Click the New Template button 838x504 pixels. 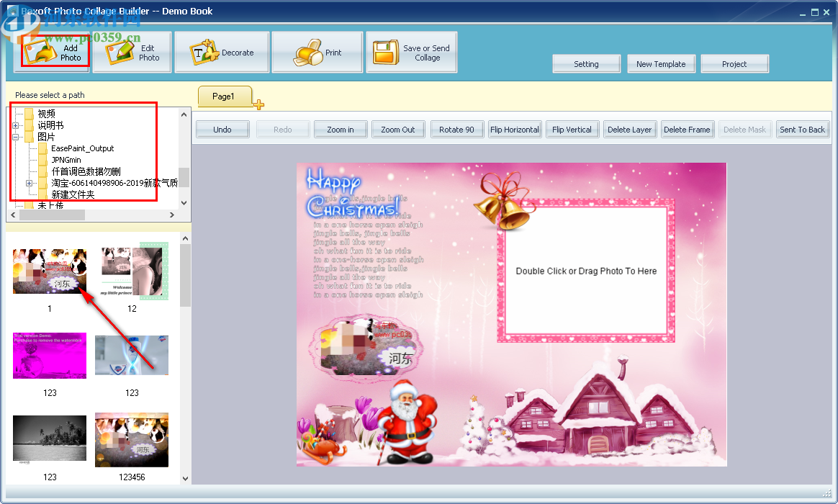click(x=661, y=63)
